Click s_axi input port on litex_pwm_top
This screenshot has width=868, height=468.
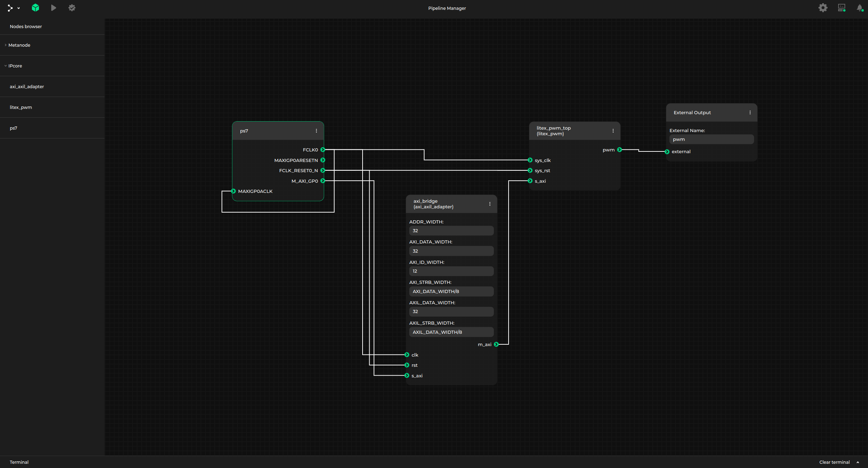point(530,181)
